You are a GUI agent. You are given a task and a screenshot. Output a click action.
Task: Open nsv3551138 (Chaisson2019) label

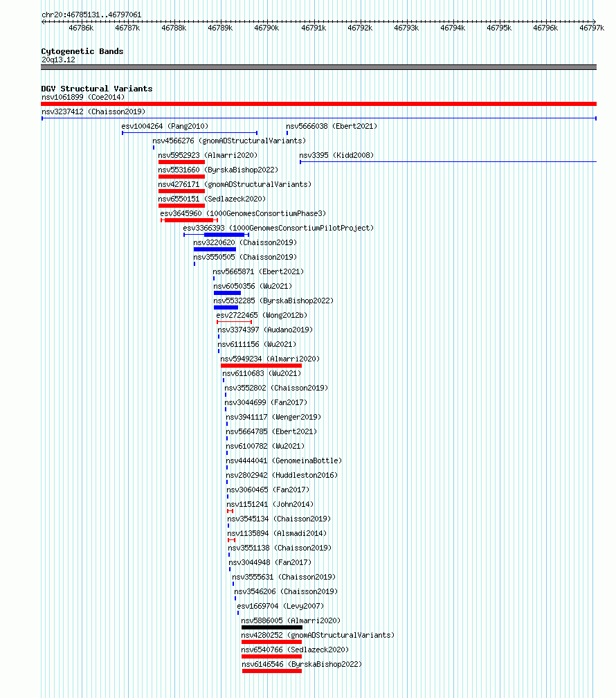280,548
